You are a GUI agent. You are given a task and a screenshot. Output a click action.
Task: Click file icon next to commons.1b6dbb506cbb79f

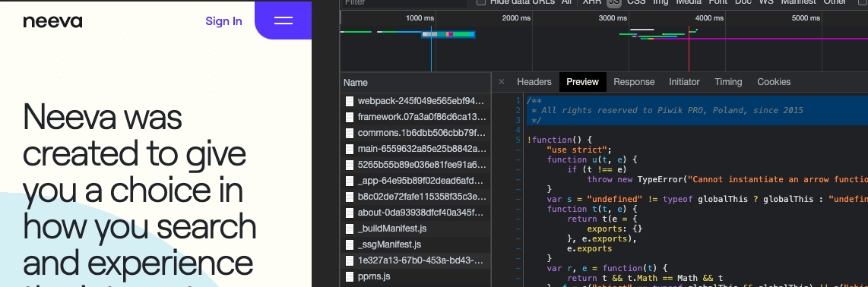(x=350, y=134)
